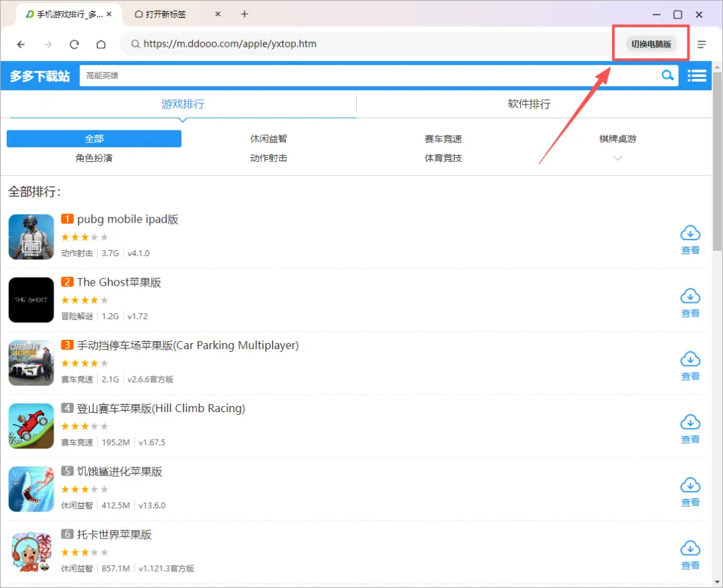Click the v2.6.6官方版 version text
Image resolution: width=723 pixels, height=588 pixels.
[x=151, y=379]
